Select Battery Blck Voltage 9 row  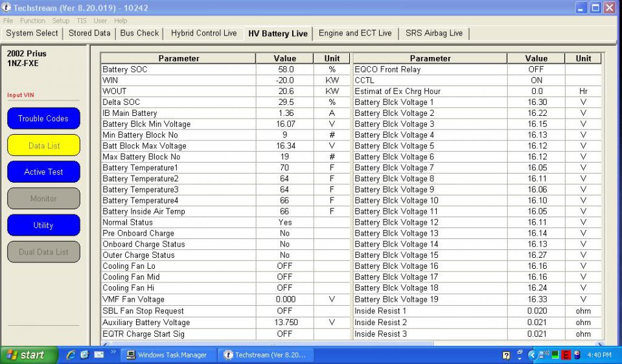coord(478,190)
